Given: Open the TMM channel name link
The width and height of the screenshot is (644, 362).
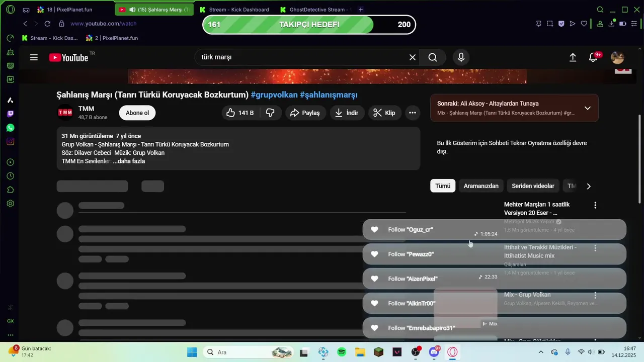Looking at the screenshot, I should [x=86, y=109].
